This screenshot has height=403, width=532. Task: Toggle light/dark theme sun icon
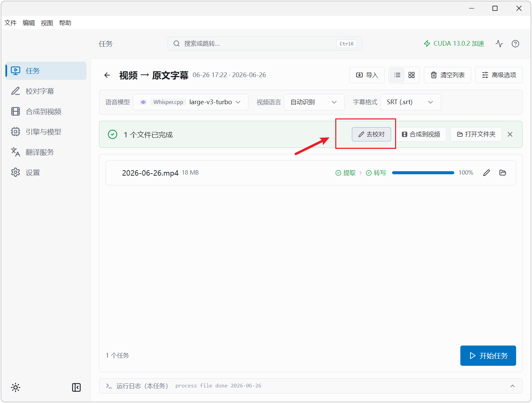(16, 387)
